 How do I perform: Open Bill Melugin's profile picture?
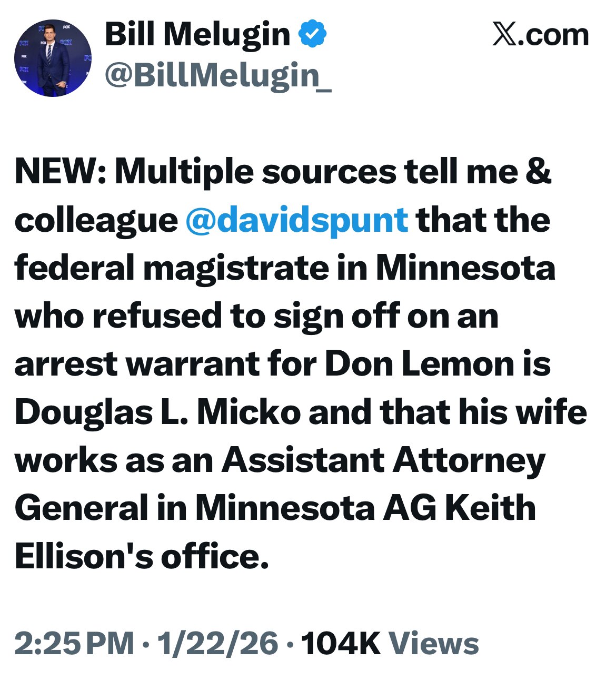coord(53,58)
